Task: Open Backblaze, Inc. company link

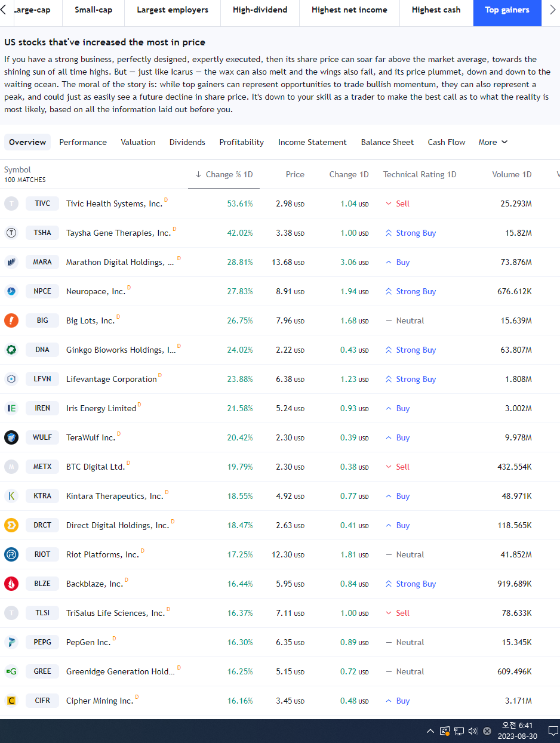Action: [94, 584]
